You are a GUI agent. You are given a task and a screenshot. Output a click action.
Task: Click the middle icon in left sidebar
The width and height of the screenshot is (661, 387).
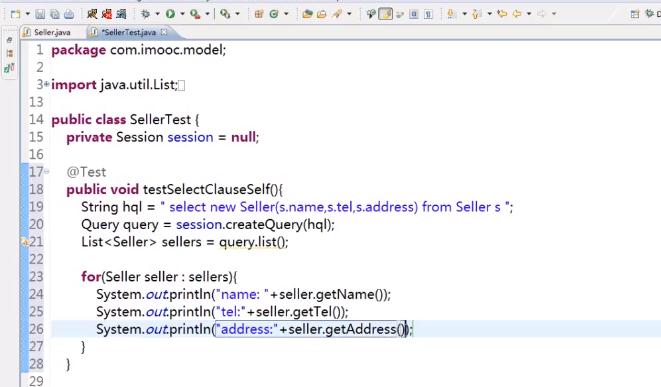pyautogui.click(x=10, y=54)
